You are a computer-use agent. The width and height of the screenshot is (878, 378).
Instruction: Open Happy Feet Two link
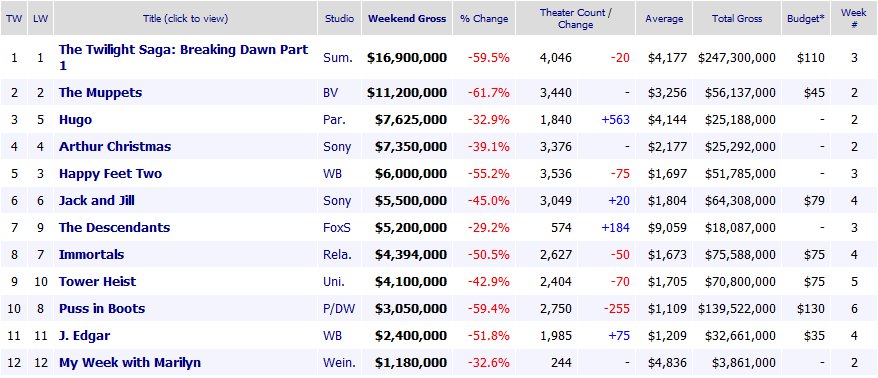(x=110, y=174)
